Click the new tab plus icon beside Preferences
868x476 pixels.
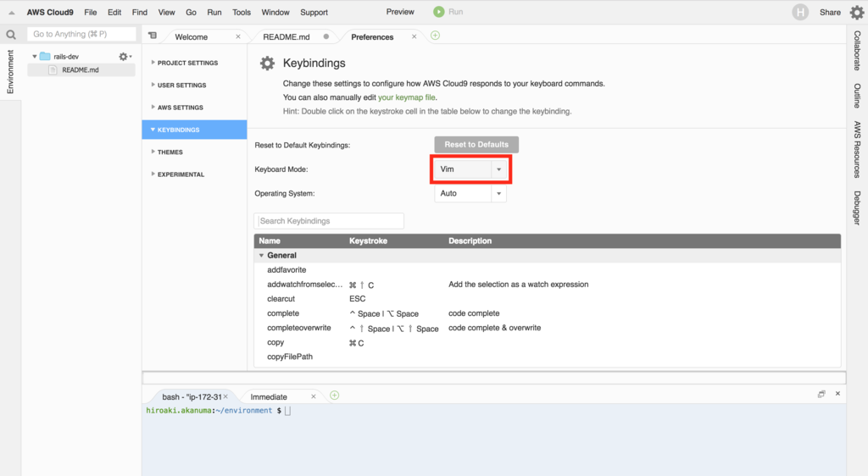(435, 36)
